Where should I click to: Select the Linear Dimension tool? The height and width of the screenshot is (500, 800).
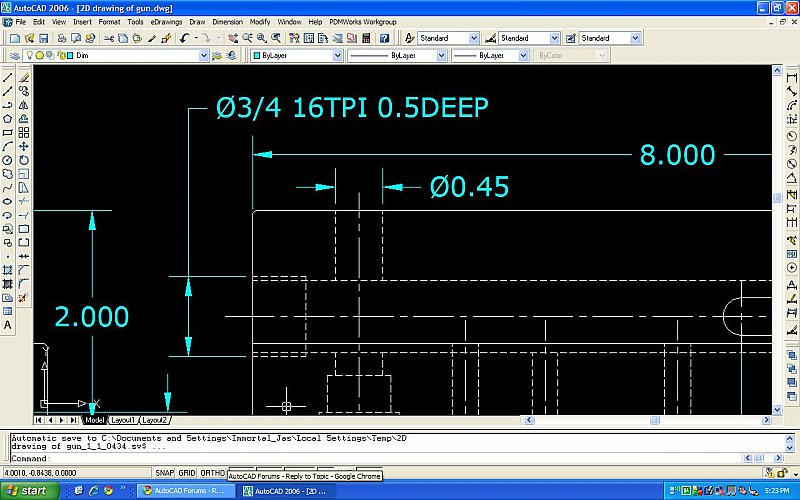791,78
